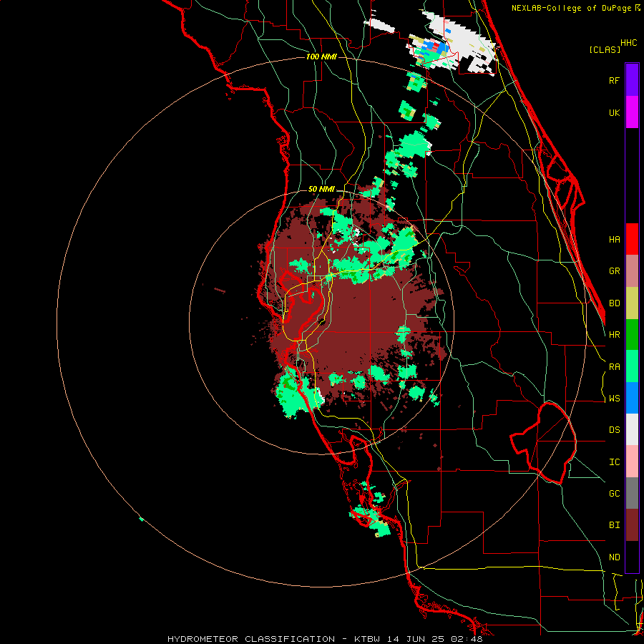
Task: Click the 'BD' legend label
Action: [614, 303]
